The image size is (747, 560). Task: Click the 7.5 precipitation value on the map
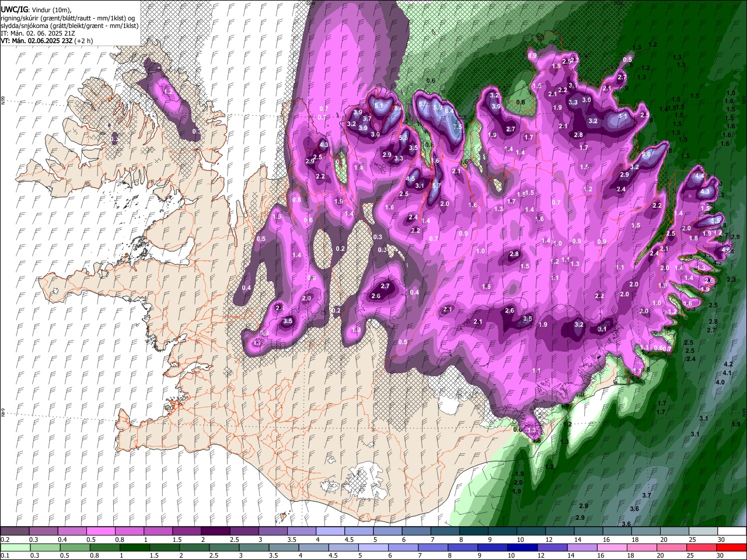458,127
